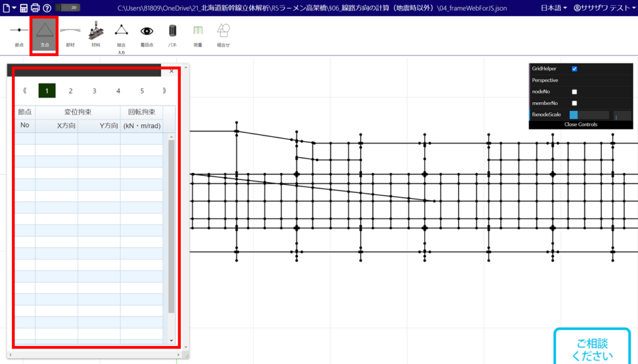638x364 pixels.
Task: Click Close Controls button
Action: coord(581,124)
